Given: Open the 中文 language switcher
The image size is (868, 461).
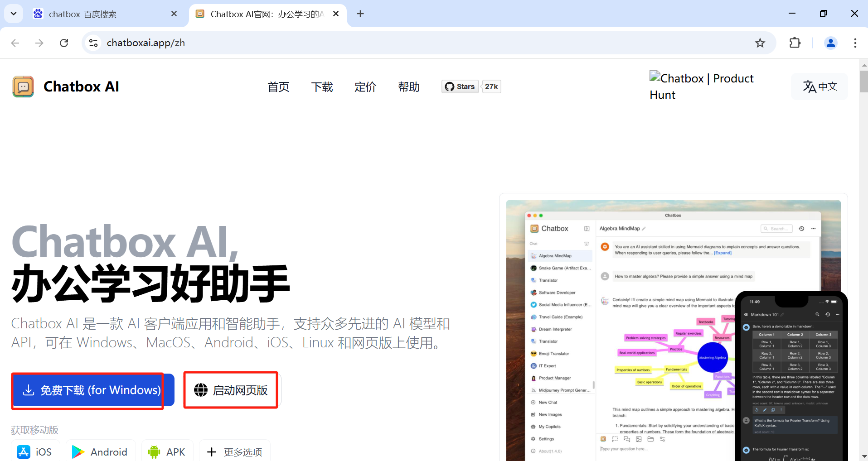Looking at the screenshot, I should pyautogui.click(x=820, y=86).
